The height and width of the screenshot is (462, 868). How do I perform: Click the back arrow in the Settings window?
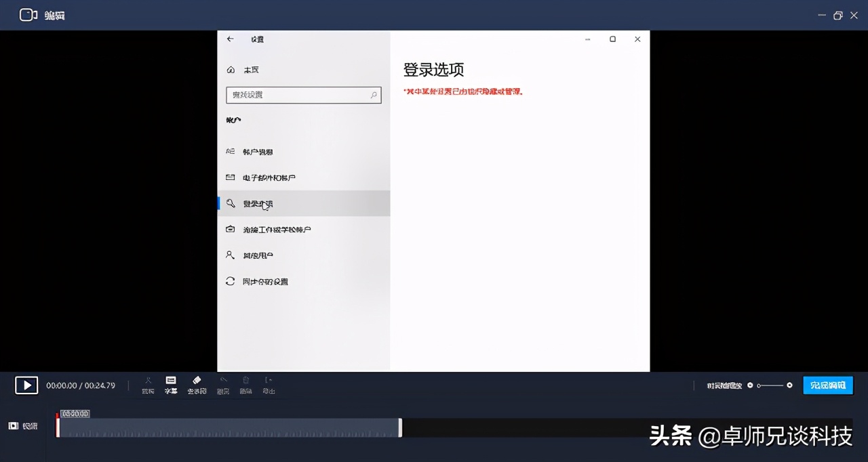[229, 39]
